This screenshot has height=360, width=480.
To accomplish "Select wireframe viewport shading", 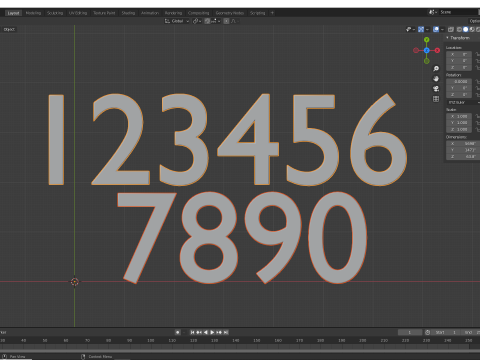I will 459,29.
